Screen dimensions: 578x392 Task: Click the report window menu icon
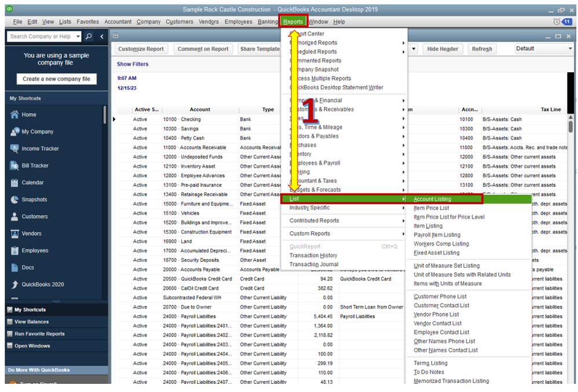116,36
